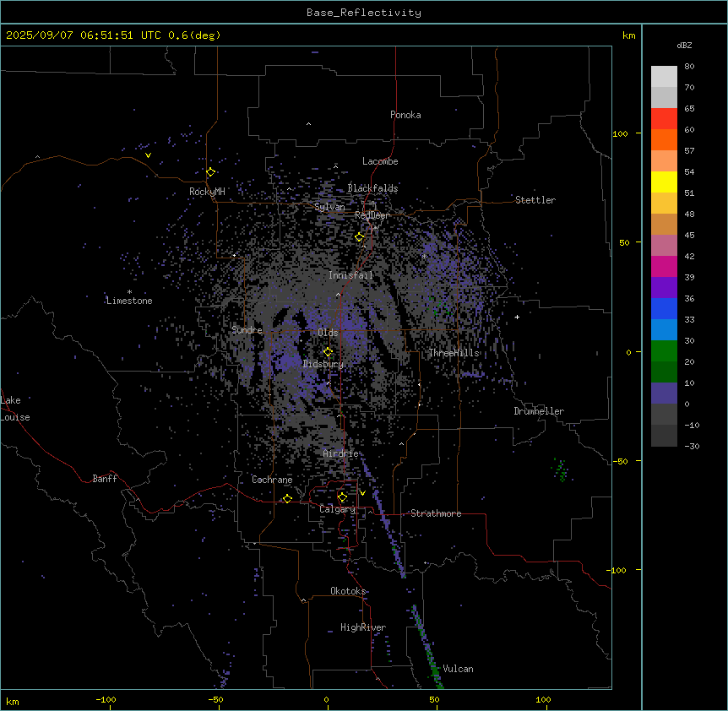Click the dBZ legend heading
Screen dimensions: 728x711
(x=684, y=45)
